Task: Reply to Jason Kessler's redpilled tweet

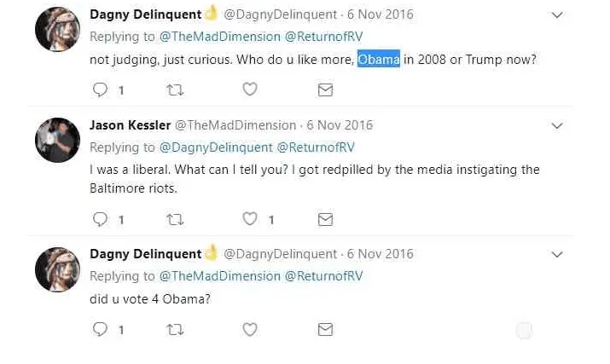Action: [100, 219]
